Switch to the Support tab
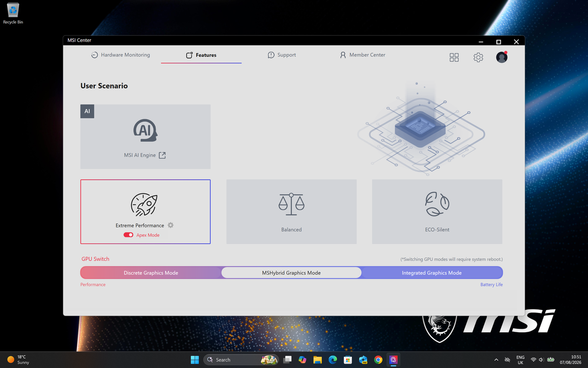Image resolution: width=588 pixels, height=368 pixels. [x=282, y=55]
